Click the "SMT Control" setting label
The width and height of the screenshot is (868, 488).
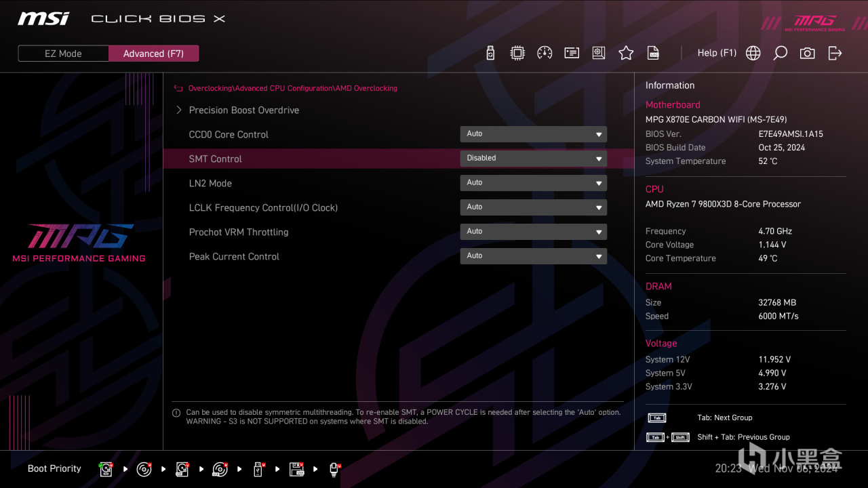215,159
